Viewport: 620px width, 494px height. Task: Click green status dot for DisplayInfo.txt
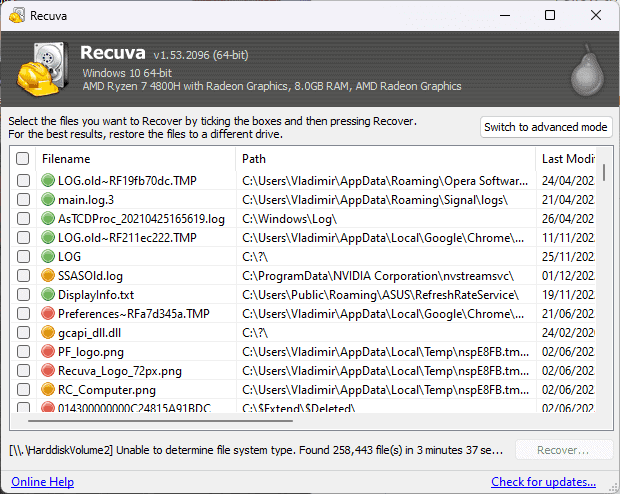point(48,294)
